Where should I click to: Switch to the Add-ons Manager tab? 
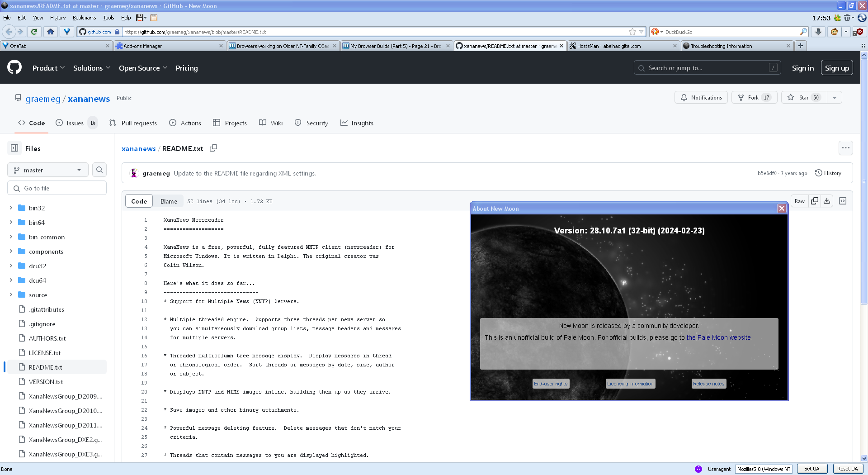click(170, 46)
